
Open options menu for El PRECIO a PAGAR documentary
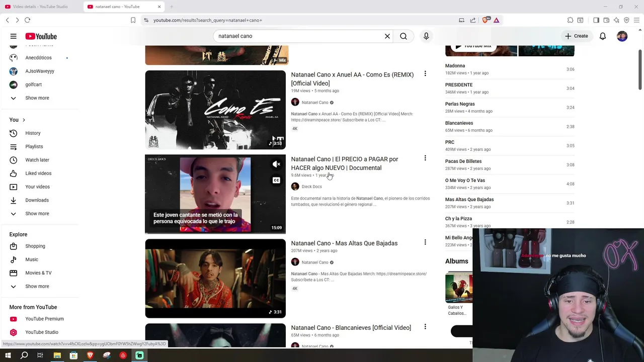point(425,158)
